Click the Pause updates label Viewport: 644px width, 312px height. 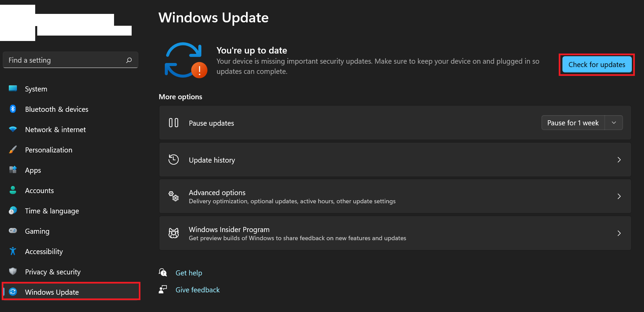212,123
